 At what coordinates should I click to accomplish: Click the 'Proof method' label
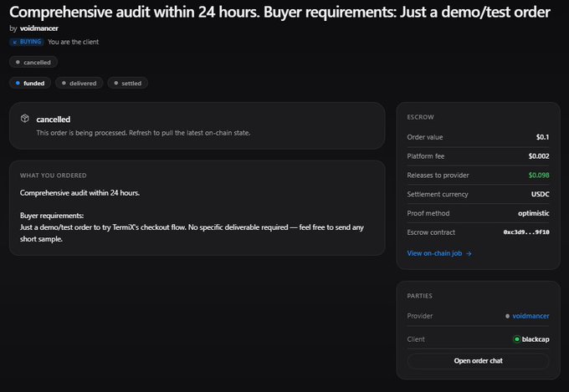428,213
